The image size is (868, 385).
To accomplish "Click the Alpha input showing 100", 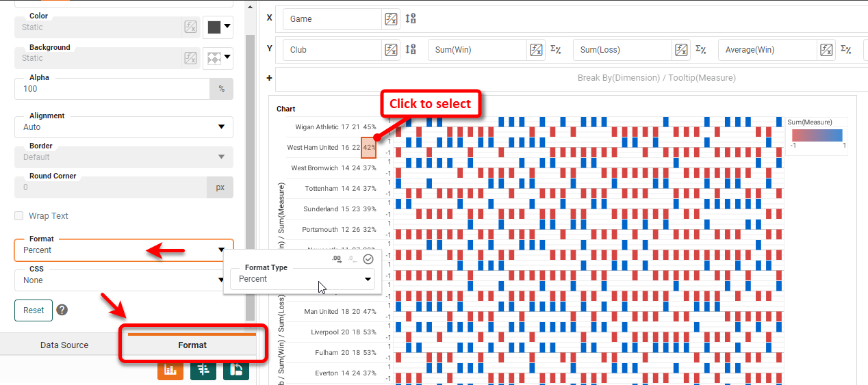I will click(112, 89).
